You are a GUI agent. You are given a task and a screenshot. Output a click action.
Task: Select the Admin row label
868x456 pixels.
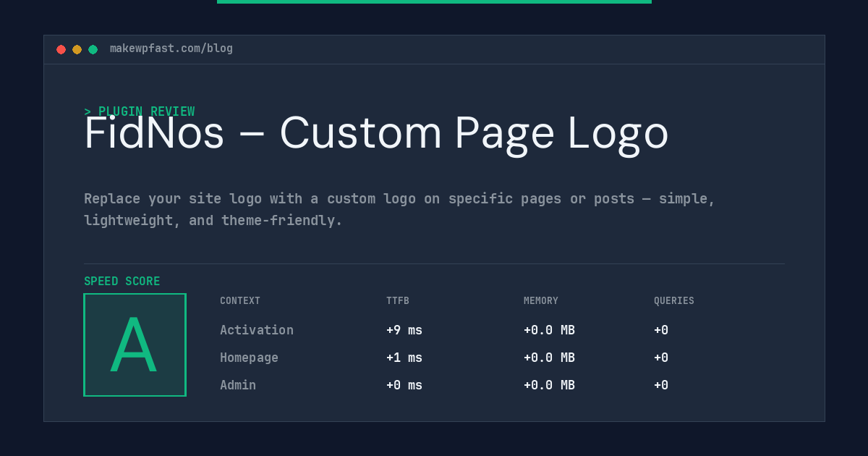238,385
